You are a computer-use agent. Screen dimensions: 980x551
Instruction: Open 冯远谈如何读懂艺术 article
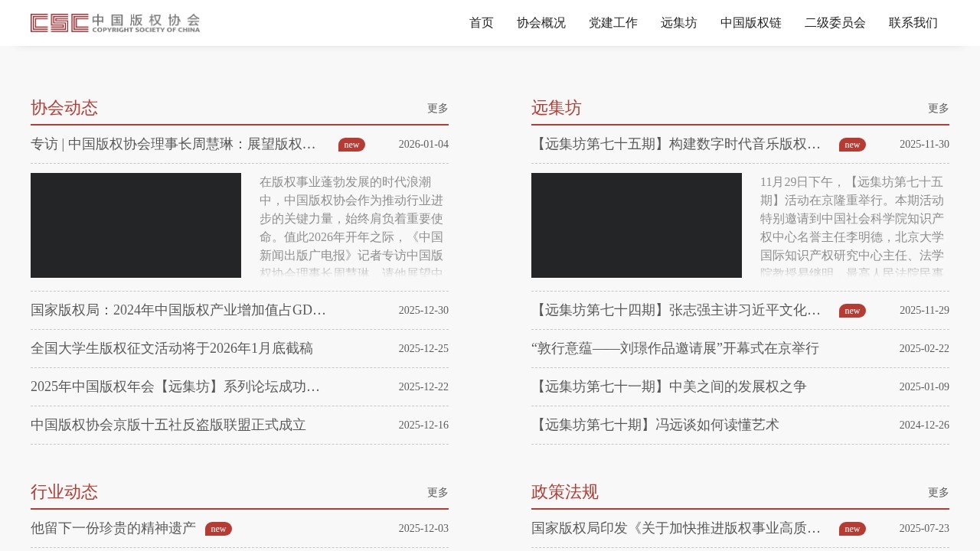[x=655, y=425]
